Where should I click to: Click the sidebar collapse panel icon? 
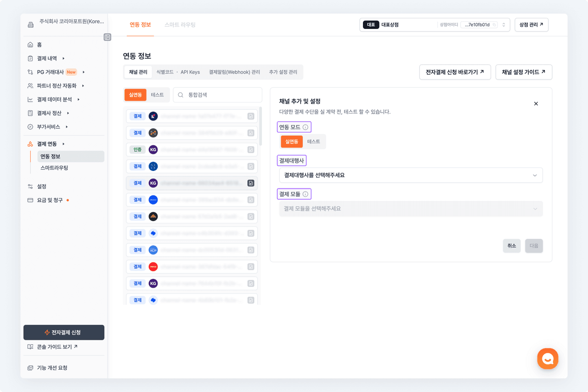coord(107,37)
